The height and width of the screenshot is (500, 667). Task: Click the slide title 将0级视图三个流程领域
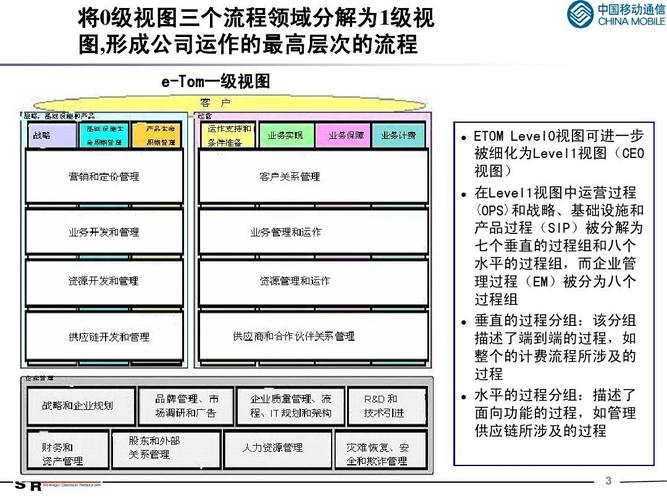click(x=256, y=31)
